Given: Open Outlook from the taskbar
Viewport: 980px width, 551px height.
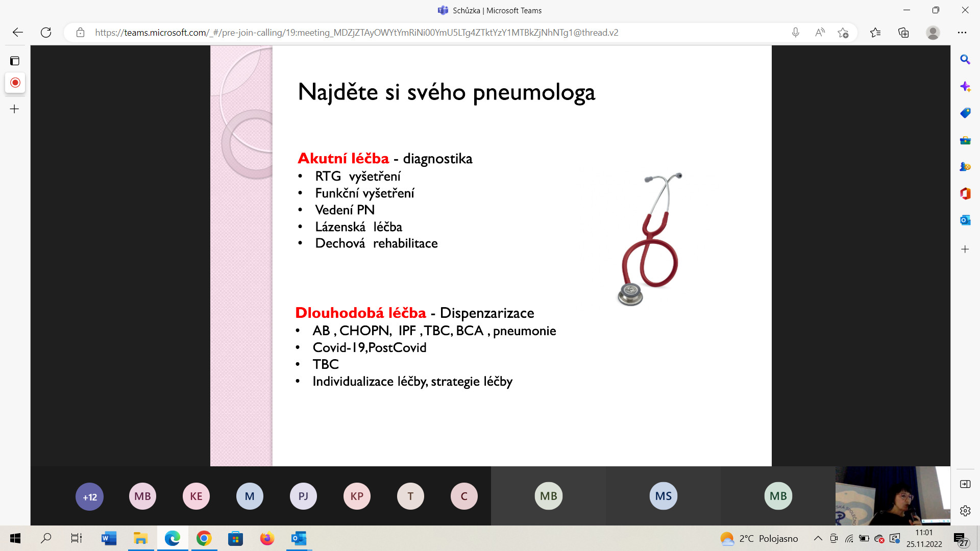Looking at the screenshot, I should [x=299, y=538].
